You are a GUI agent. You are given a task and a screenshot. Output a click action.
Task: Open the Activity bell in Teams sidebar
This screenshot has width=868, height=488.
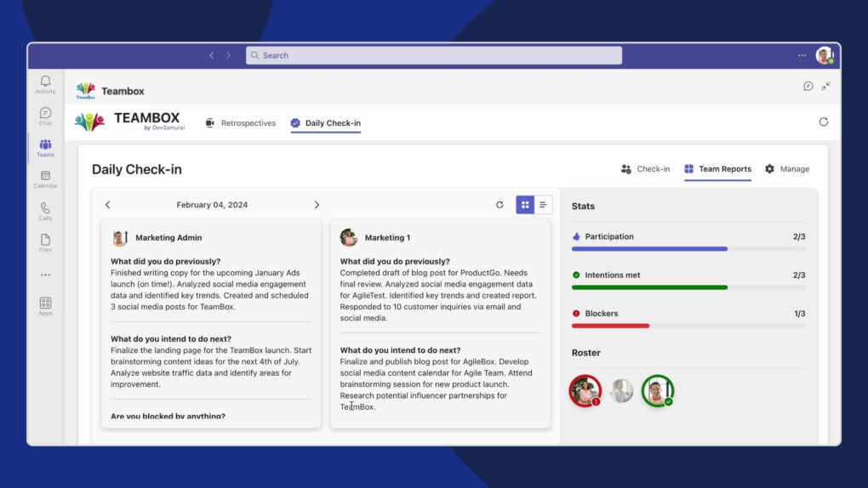point(45,85)
